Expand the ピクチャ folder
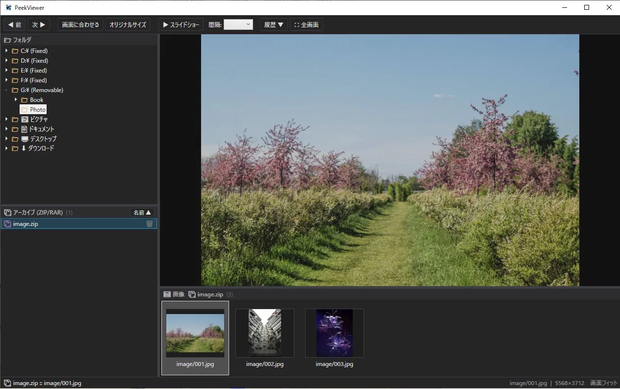 point(6,119)
